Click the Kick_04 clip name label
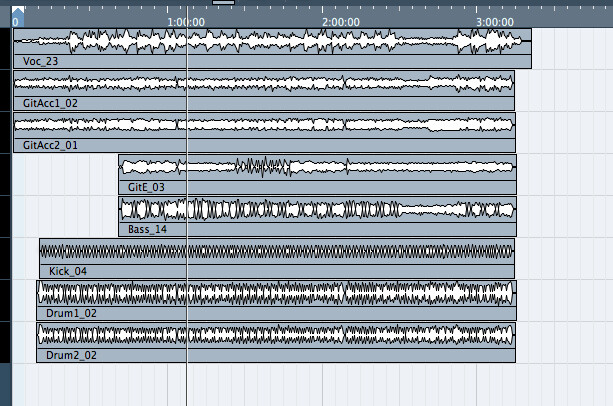 click(x=68, y=271)
